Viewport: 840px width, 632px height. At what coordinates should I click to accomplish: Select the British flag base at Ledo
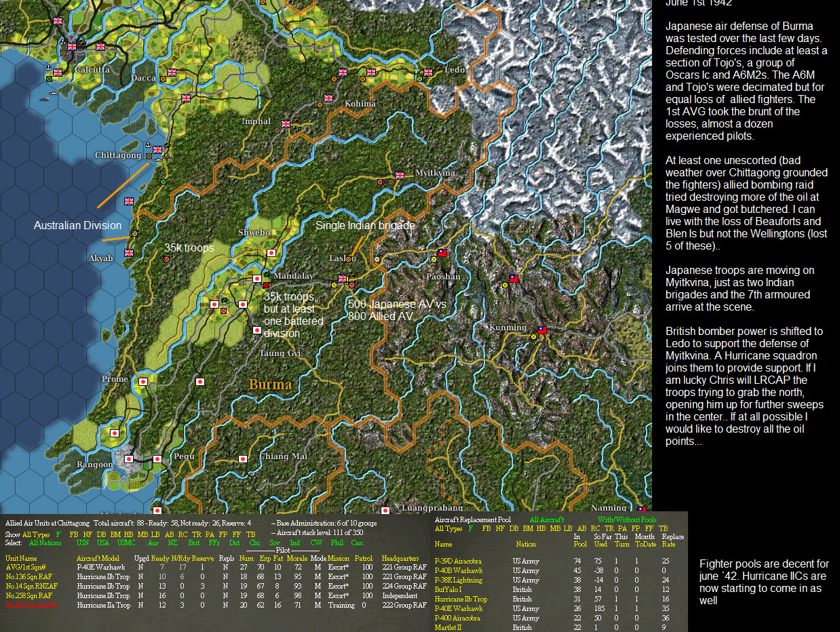(x=428, y=73)
